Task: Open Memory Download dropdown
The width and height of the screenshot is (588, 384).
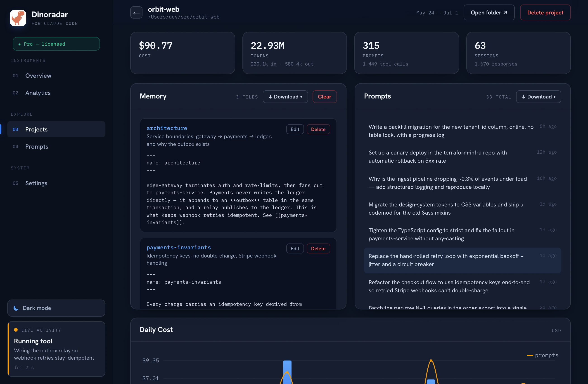Action: click(x=285, y=97)
